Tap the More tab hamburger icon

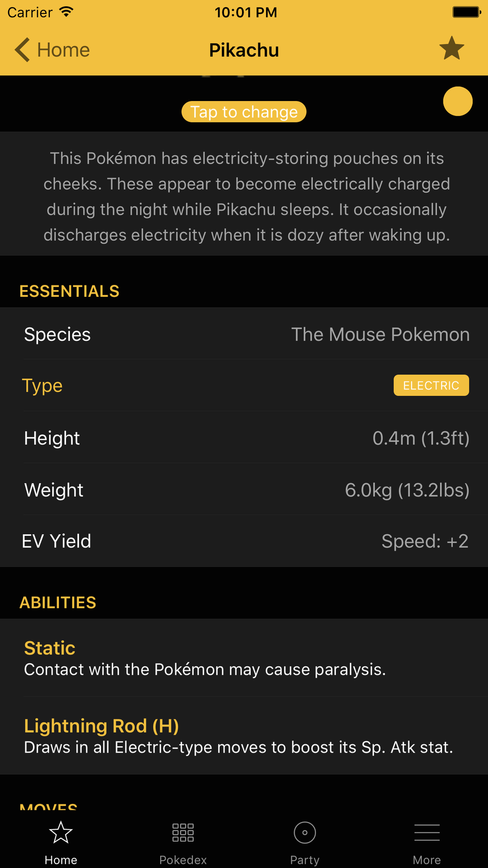tap(427, 833)
